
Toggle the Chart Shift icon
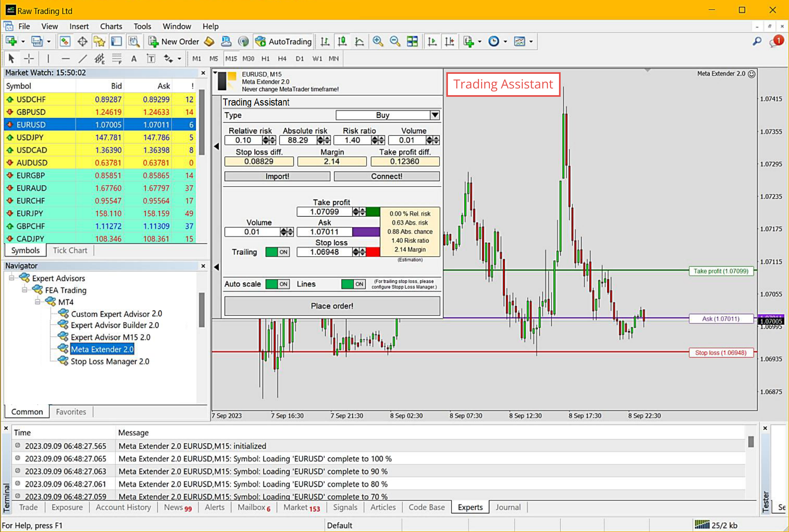point(450,41)
